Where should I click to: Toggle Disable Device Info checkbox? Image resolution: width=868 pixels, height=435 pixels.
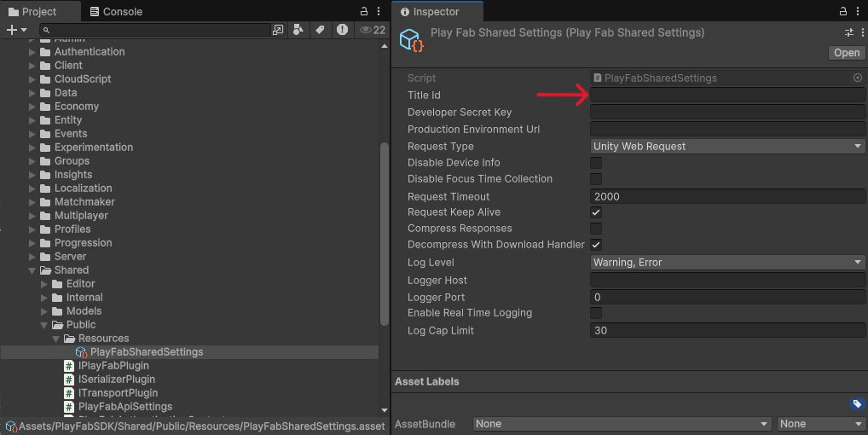point(596,163)
